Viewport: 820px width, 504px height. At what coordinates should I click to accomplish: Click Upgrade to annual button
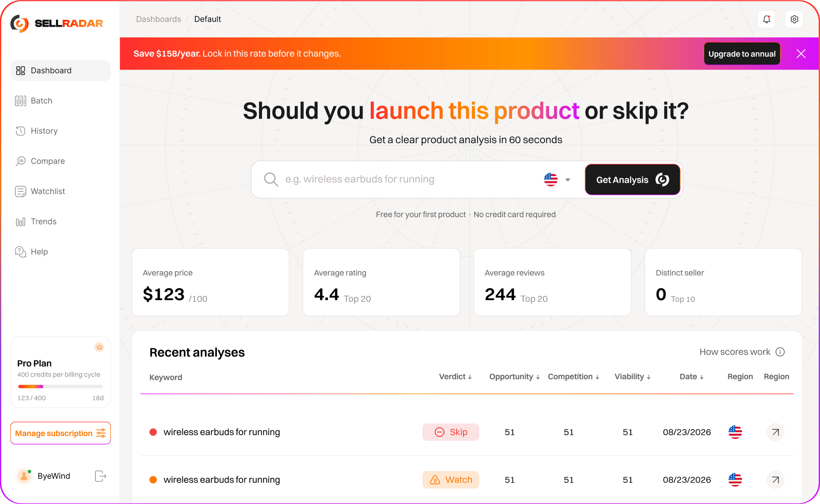pyautogui.click(x=742, y=54)
